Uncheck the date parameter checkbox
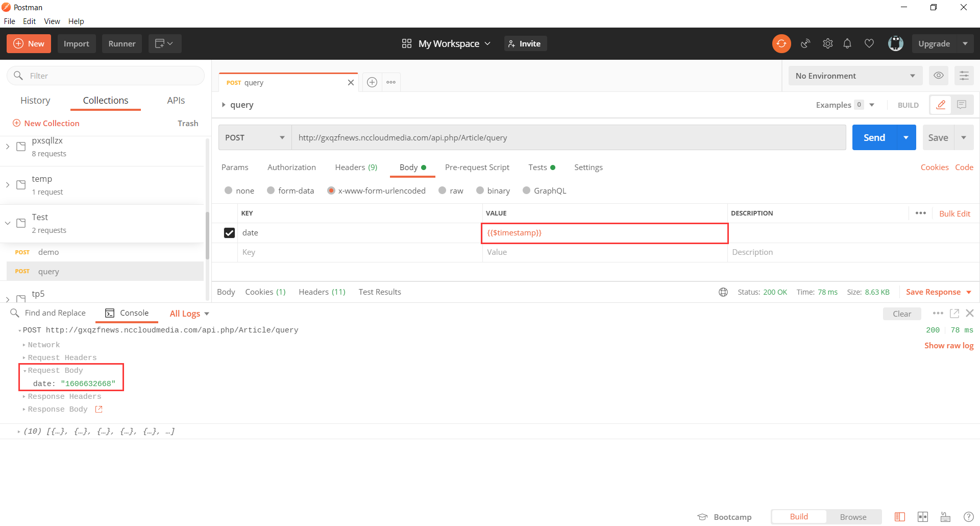This screenshot has height=526, width=980. click(x=230, y=233)
